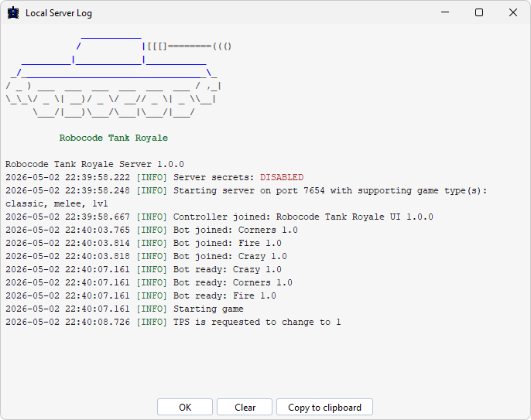Click the OK button

coord(185,407)
